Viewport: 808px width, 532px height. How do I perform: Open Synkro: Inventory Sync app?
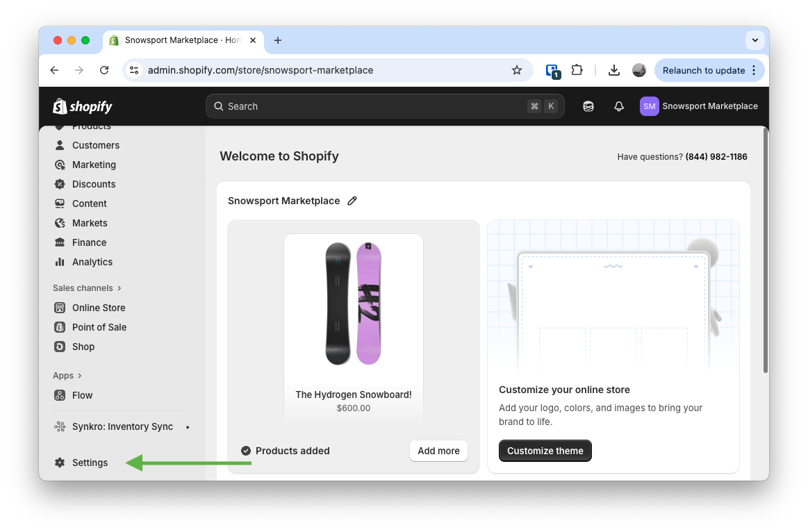click(122, 426)
